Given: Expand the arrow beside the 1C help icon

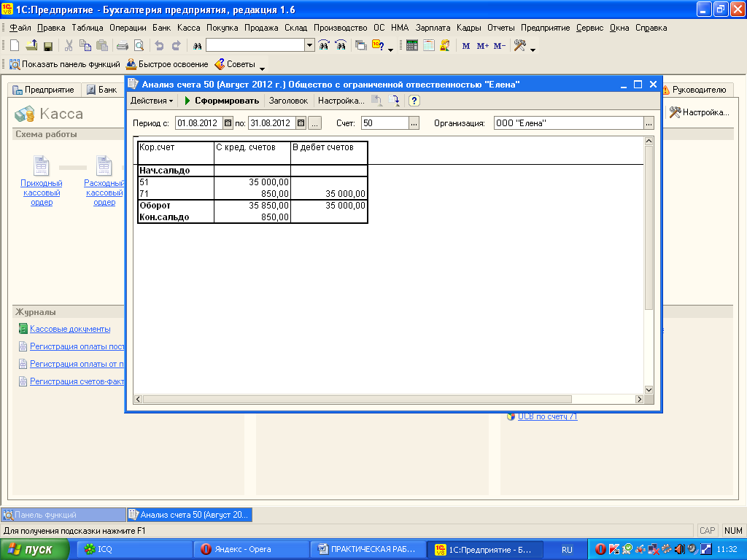Looking at the screenshot, I should click(x=391, y=50).
